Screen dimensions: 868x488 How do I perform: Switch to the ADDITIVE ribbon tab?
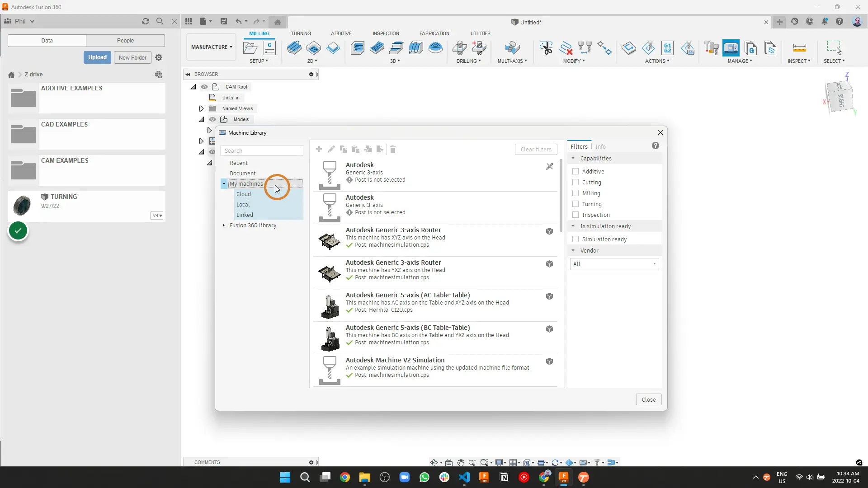(x=341, y=33)
